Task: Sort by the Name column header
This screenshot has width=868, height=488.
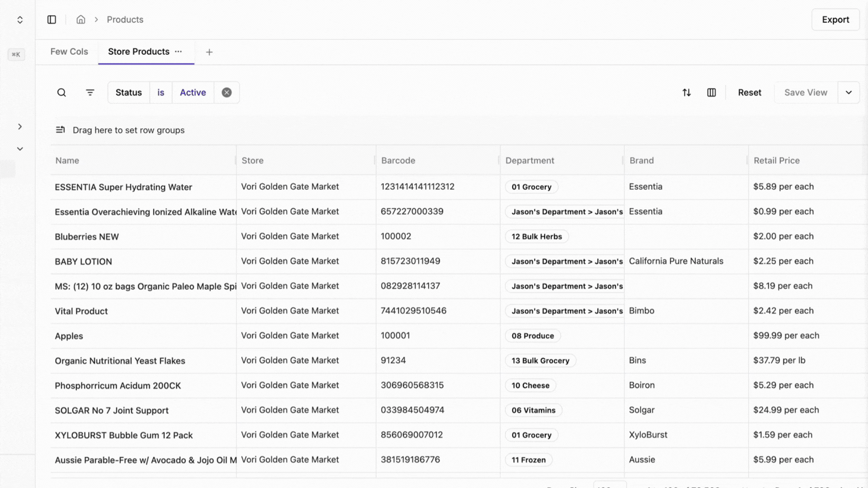Action: click(67, 160)
